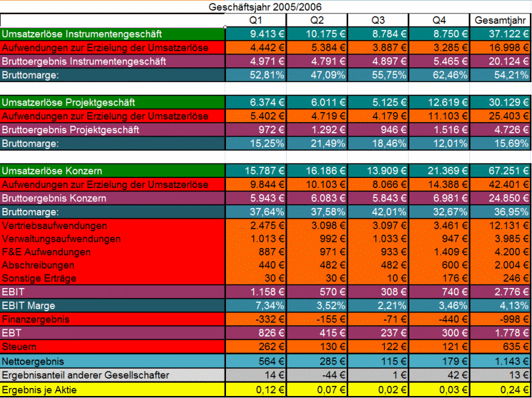Select the cell showing 10.175 €

[x=317, y=34]
